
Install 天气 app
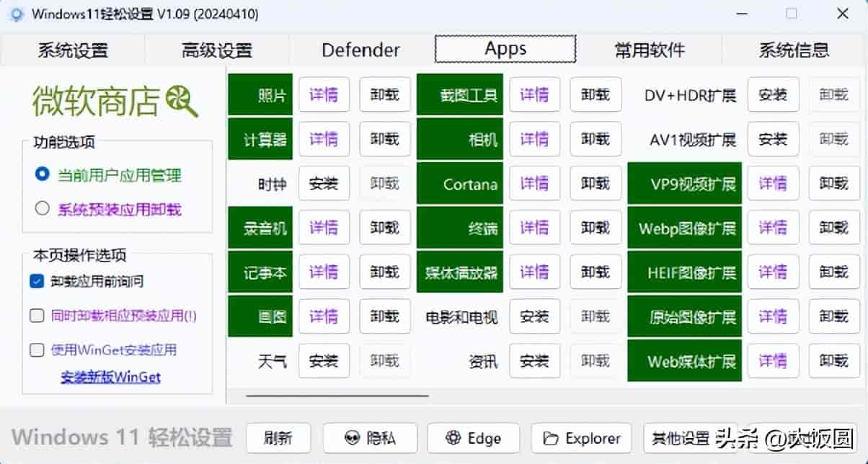coord(324,361)
